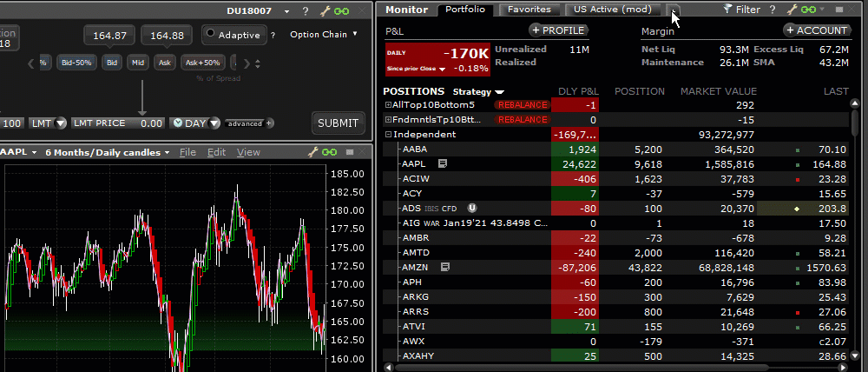Collapse the Independent group

388,134
